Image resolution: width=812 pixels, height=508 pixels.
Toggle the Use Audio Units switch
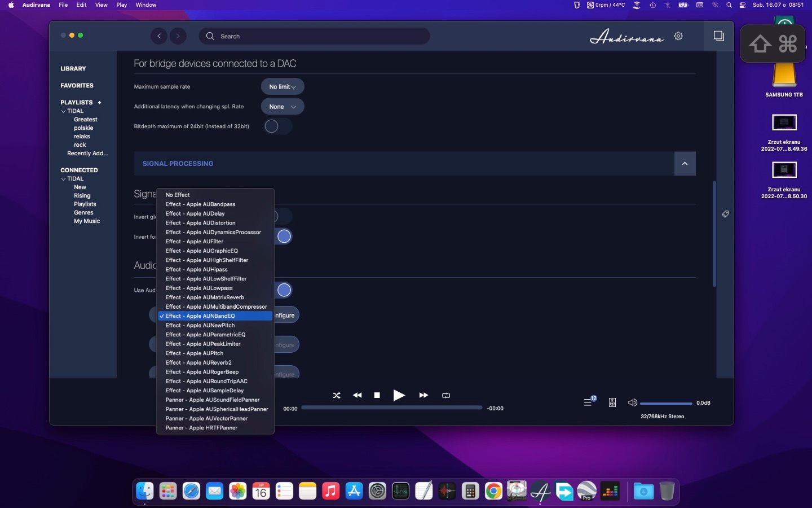(x=284, y=290)
